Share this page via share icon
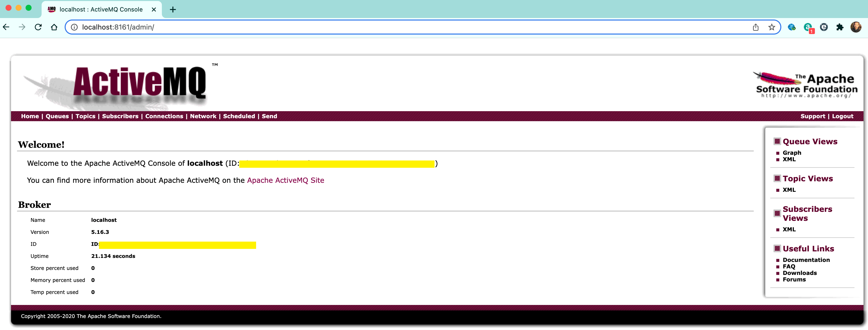This screenshot has height=330, width=868. pos(755,27)
